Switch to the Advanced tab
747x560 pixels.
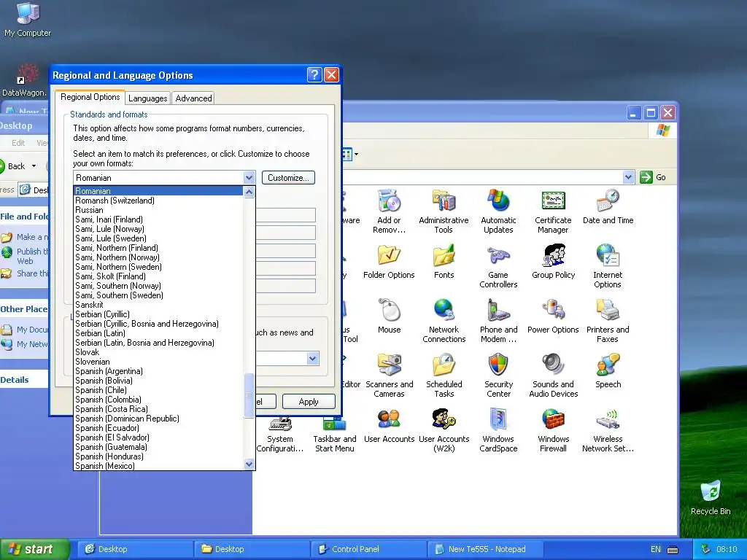pyautogui.click(x=193, y=98)
